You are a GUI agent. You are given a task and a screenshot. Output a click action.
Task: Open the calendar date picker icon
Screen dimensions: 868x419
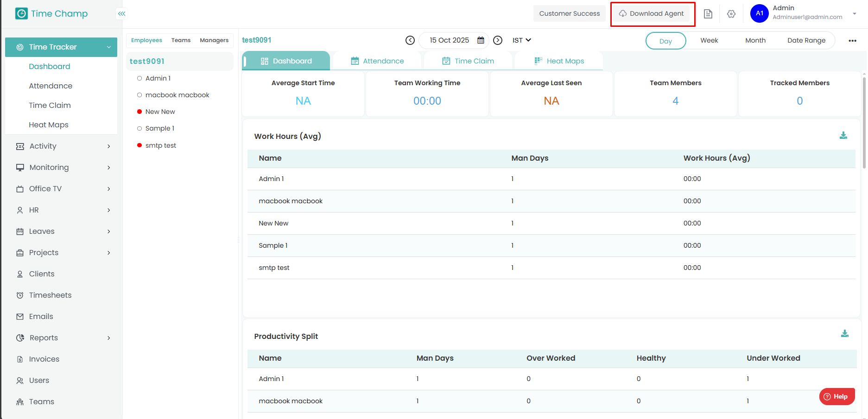tap(481, 40)
